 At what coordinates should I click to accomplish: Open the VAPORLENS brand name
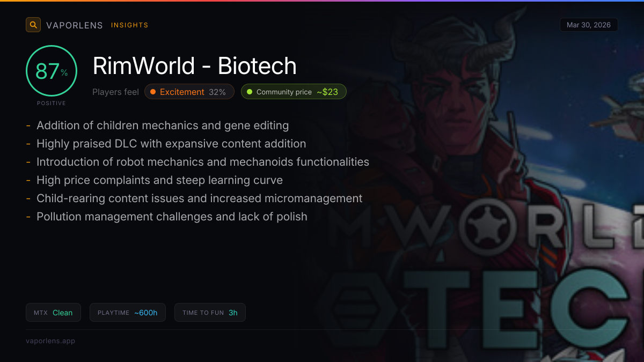(75, 25)
